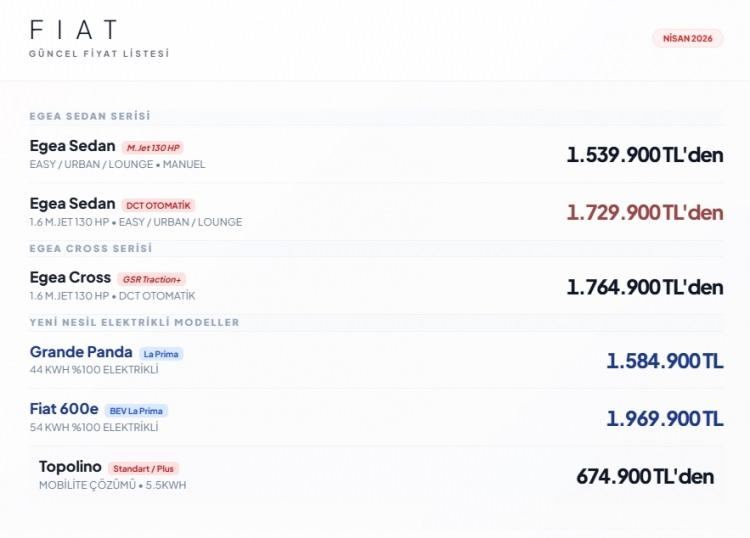Screen dimensions: 750x538
Task: Select the M.Jet 130 HP badge
Action: click(152, 148)
